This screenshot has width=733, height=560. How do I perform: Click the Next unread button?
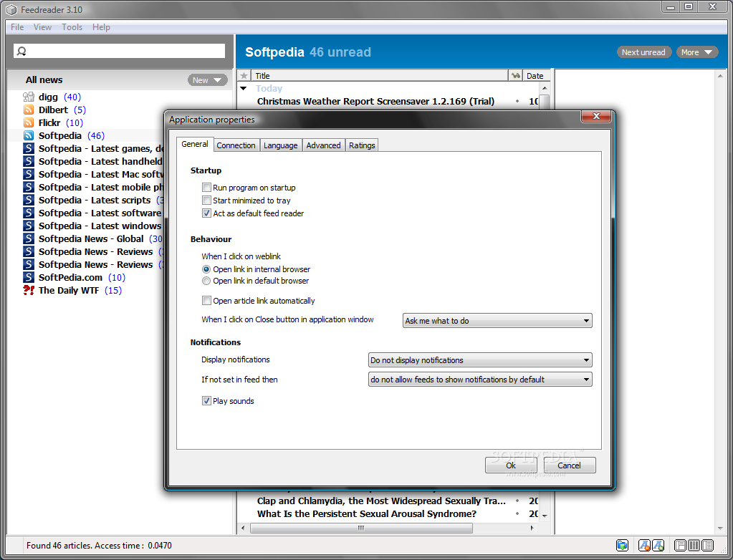pos(643,52)
